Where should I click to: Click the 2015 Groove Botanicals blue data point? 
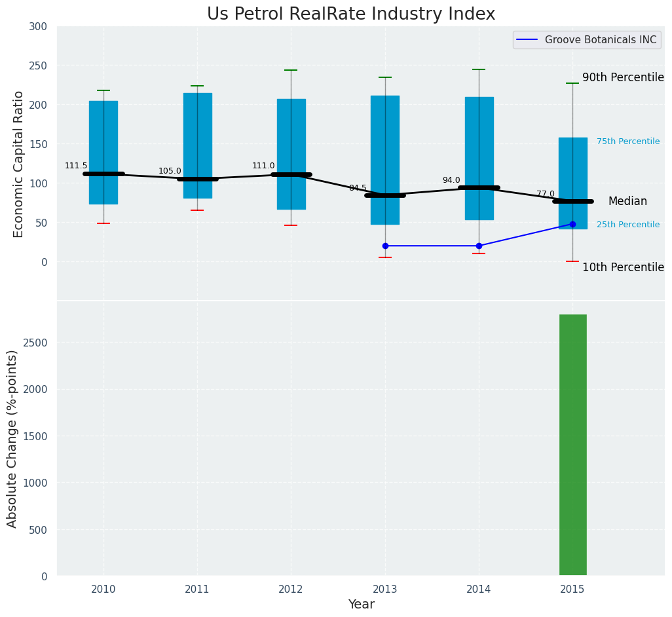[572, 224]
